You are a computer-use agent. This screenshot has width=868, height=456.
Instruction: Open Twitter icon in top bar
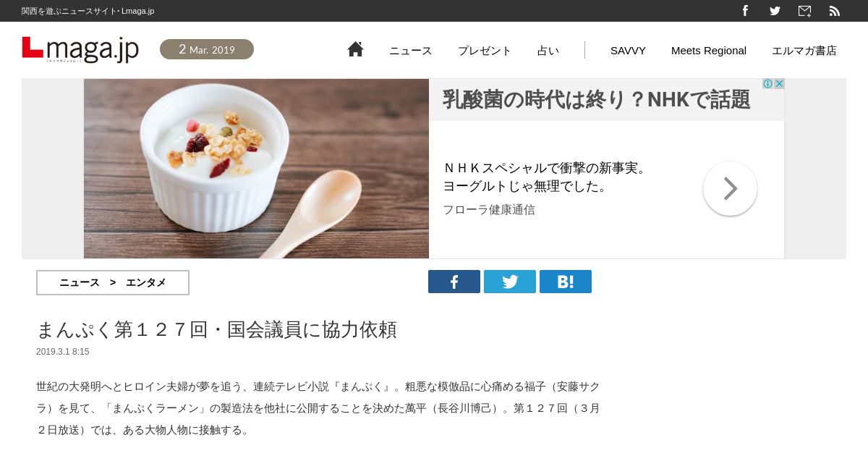[775, 11]
